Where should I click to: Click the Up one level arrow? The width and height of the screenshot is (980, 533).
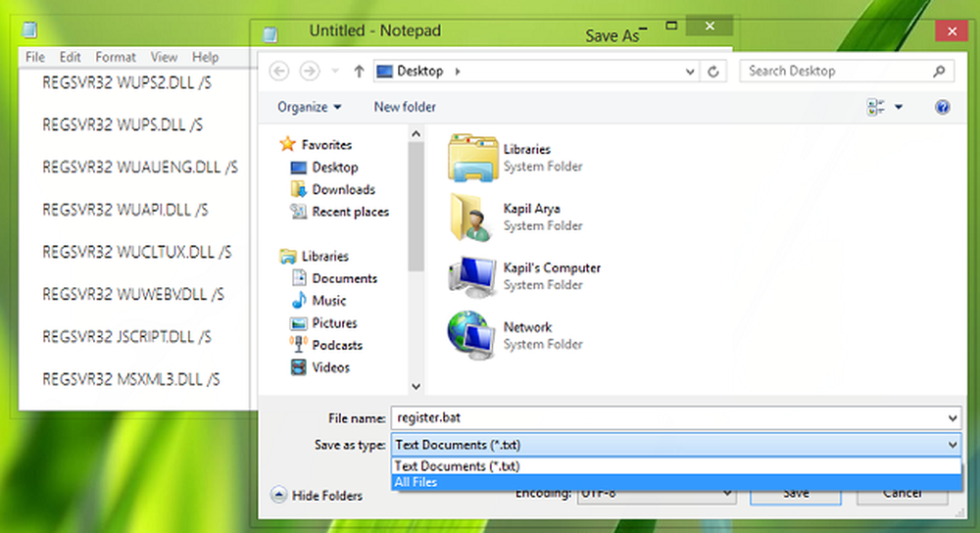[359, 71]
